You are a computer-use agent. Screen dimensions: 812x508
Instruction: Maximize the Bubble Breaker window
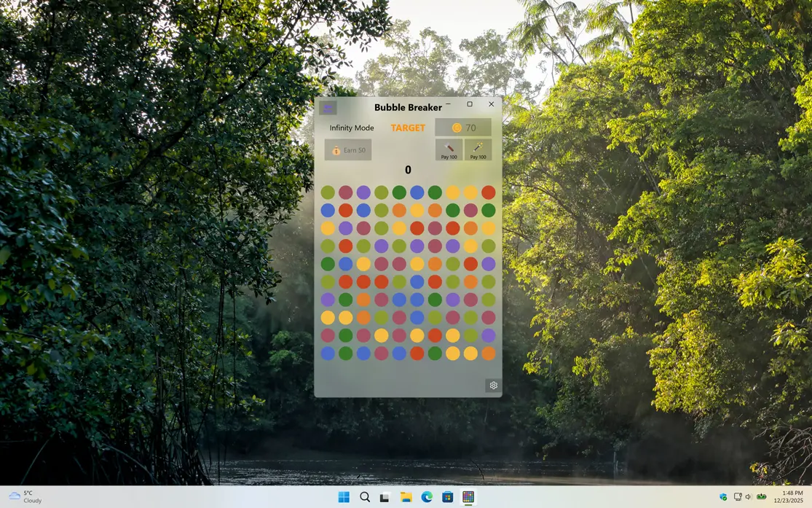tap(470, 104)
